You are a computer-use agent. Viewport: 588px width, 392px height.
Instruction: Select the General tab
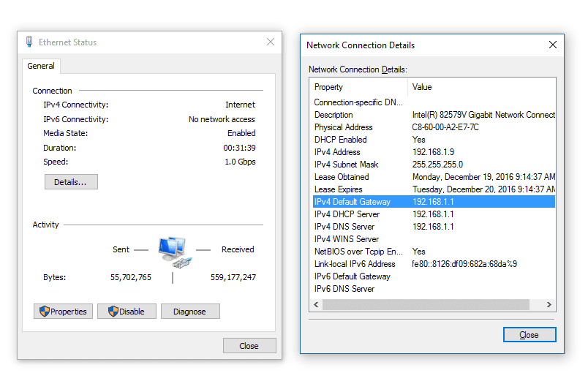pyautogui.click(x=41, y=66)
